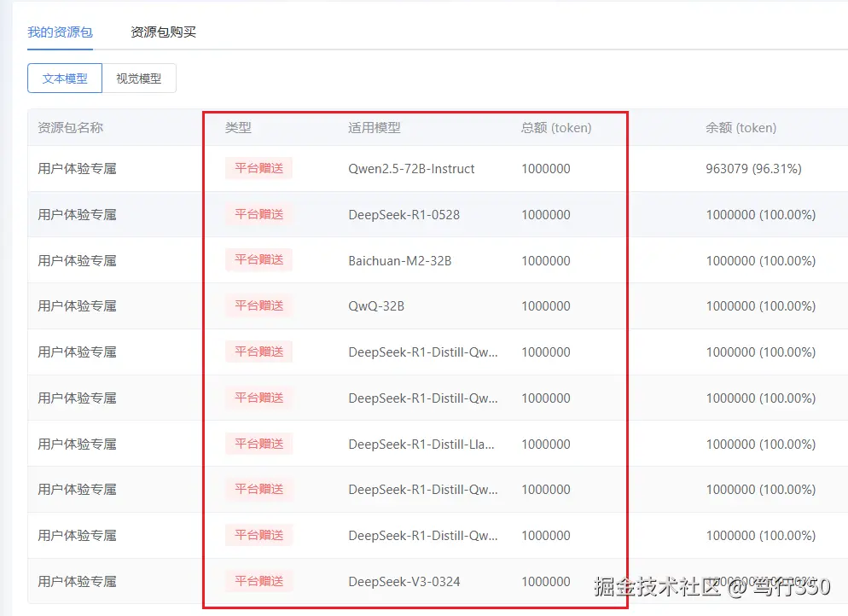Click 用户体验专属 in the Baichuan-M2-32B row

coord(78,261)
